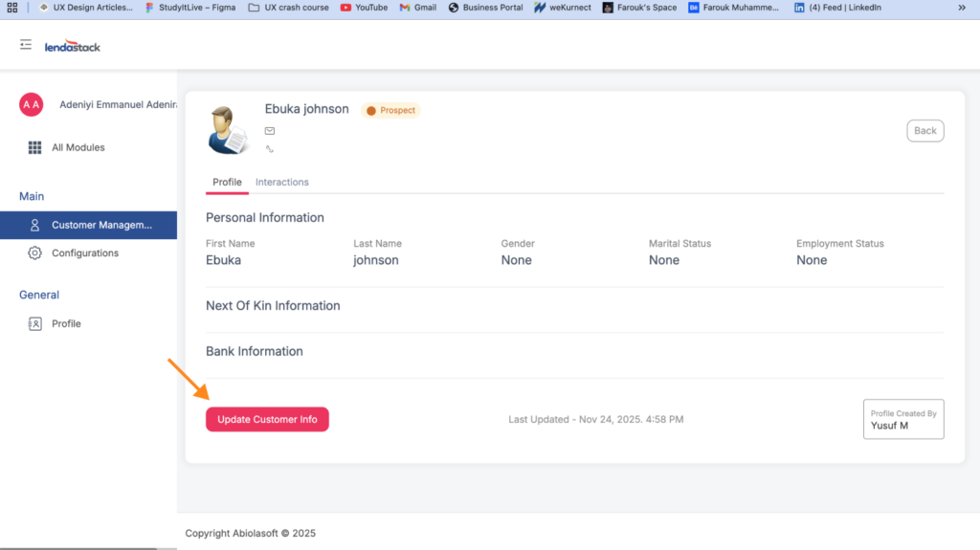Click the lendastack logo
The image size is (980, 550).
tap(73, 46)
